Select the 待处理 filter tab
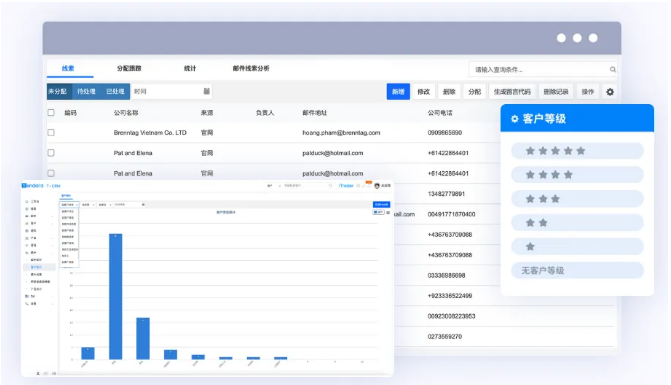The height and width of the screenshot is (385, 671). pos(86,92)
